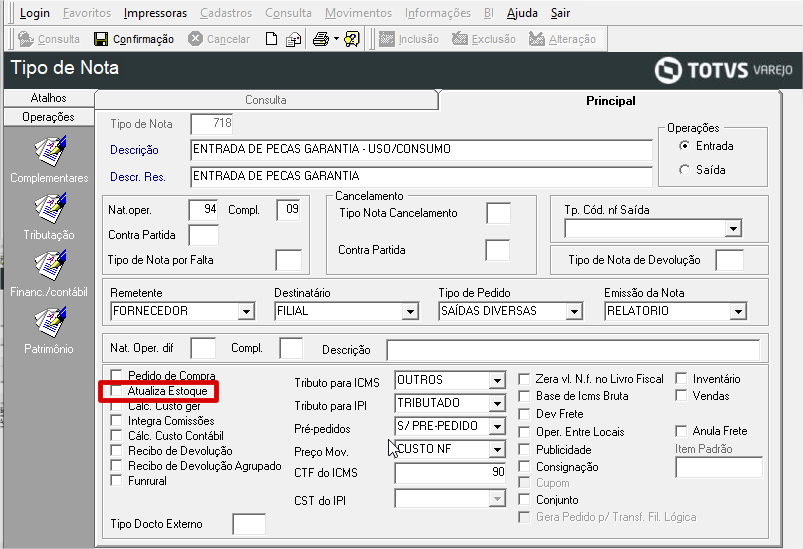Open the Impressoras menu
Viewport: 803px width, 549px height.
(155, 13)
